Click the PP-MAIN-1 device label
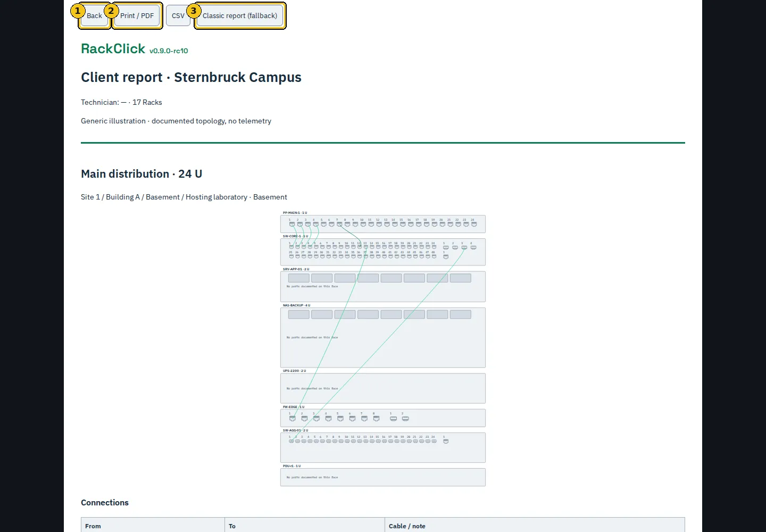The height and width of the screenshot is (532, 766). pos(295,213)
